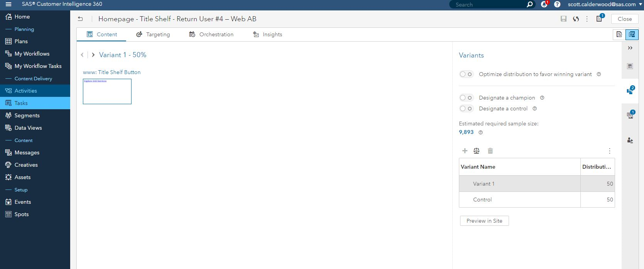The image size is (644, 269).
Task: Click the www: Title Shelf Button link
Action: point(112,72)
